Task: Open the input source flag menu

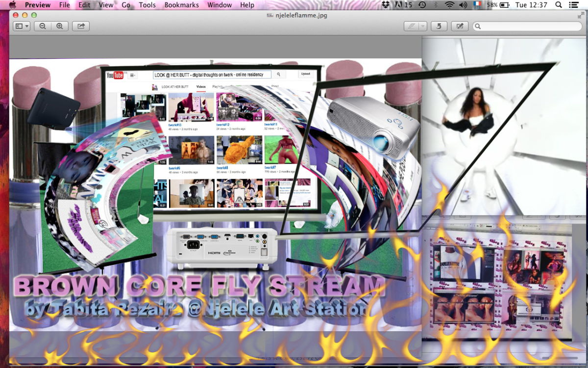Action: point(477,5)
